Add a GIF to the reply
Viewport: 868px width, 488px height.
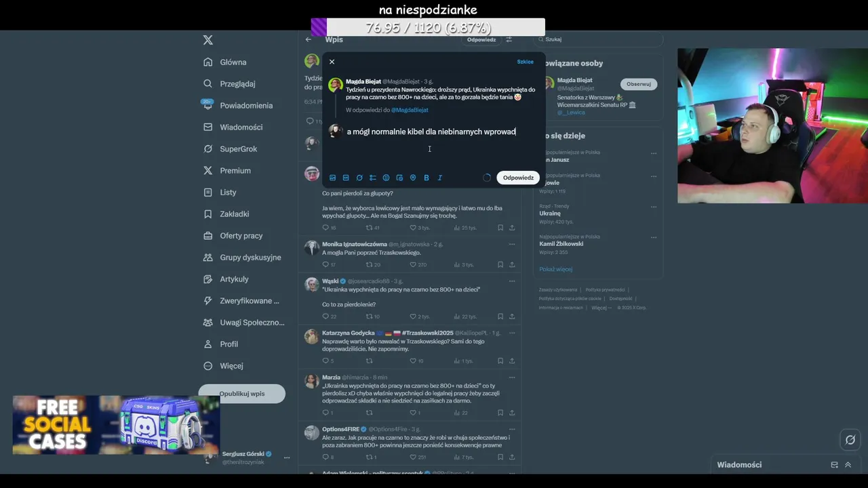point(346,178)
